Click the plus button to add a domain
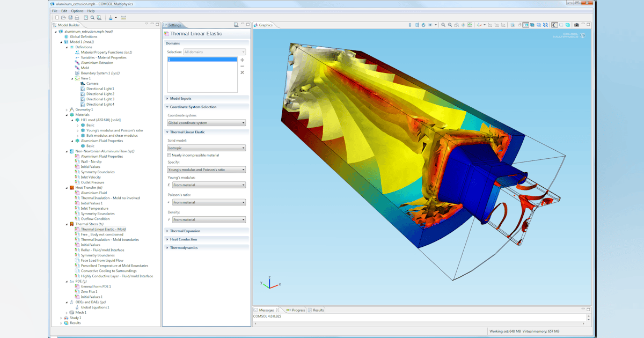The width and height of the screenshot is (644, 338). (x=242, y=61)
